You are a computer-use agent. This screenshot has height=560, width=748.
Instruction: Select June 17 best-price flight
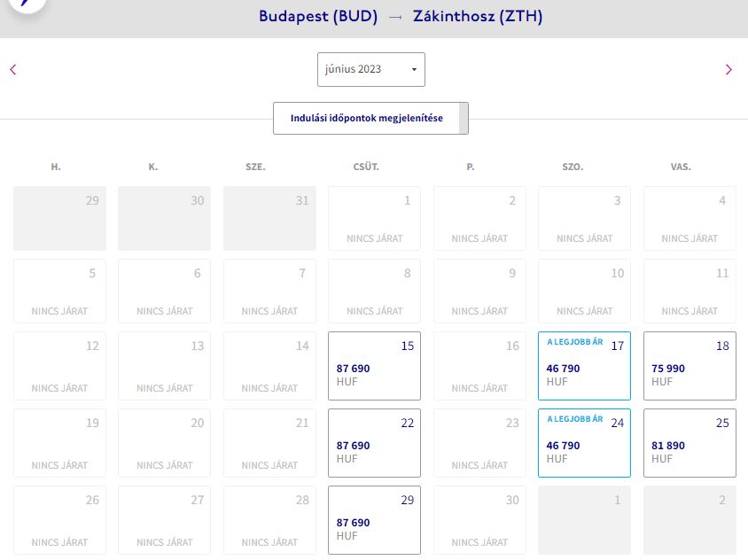(x=584, y=366)
